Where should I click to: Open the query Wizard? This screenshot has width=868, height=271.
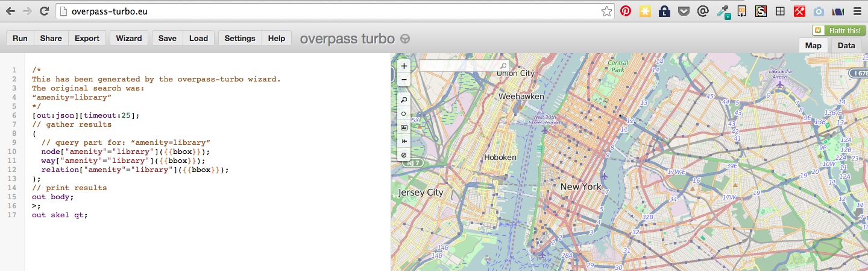click(128, 38)
